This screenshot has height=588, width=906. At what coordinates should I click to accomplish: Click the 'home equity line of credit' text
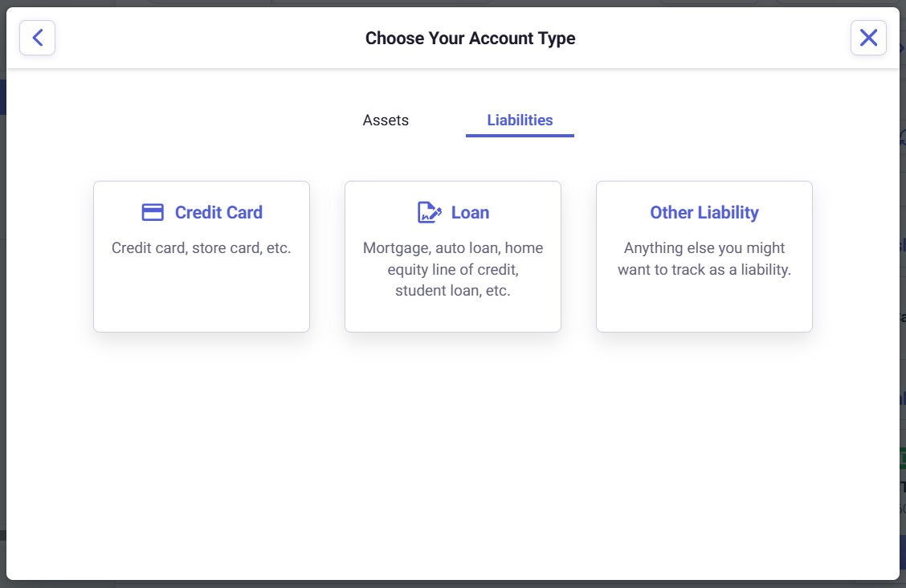453,270
